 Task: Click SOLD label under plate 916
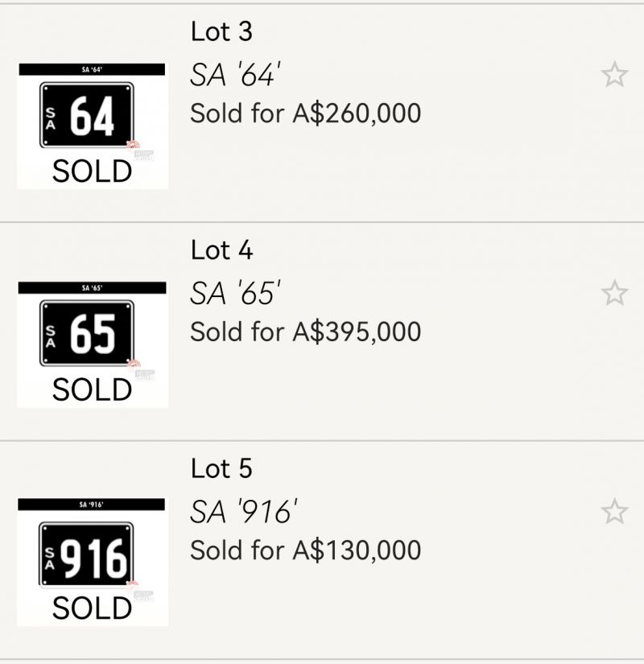pyautogui.click(x=92, y=608)
